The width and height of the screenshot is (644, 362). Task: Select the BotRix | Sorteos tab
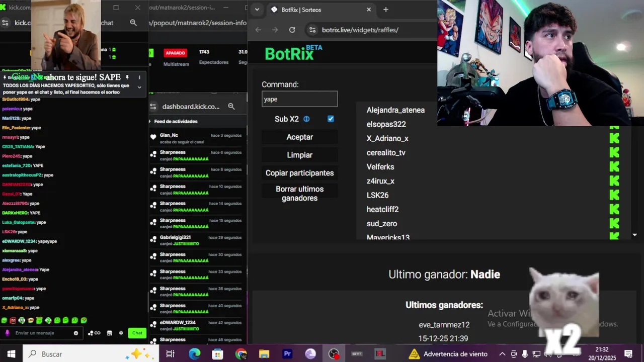pos(321,10)
